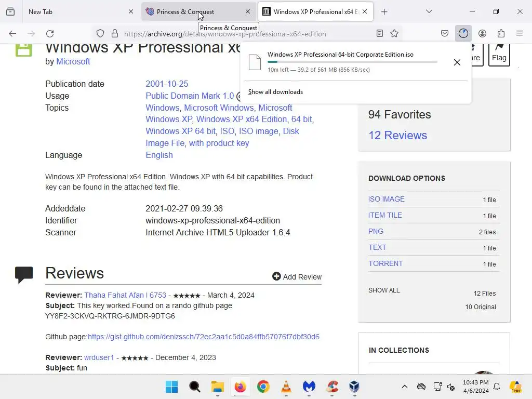The image size is (532, 399).
Task: Open the English language link
Action: pos(159,155)
